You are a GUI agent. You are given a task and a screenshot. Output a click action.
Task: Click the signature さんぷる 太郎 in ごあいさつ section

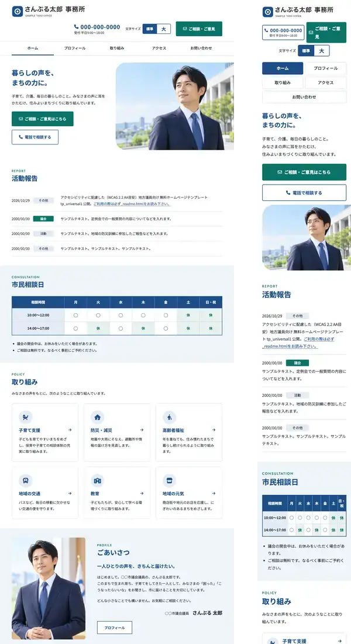(208, 613)
